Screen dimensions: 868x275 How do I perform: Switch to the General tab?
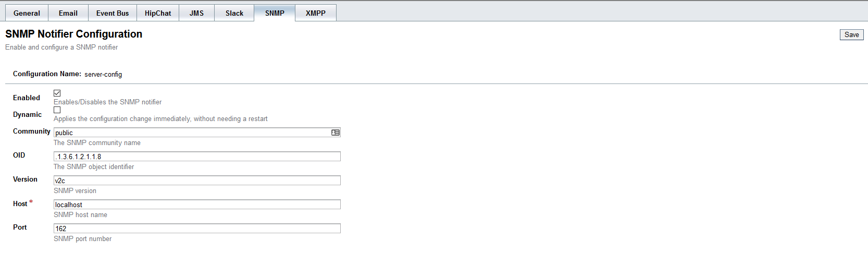[x=27, y=13]
